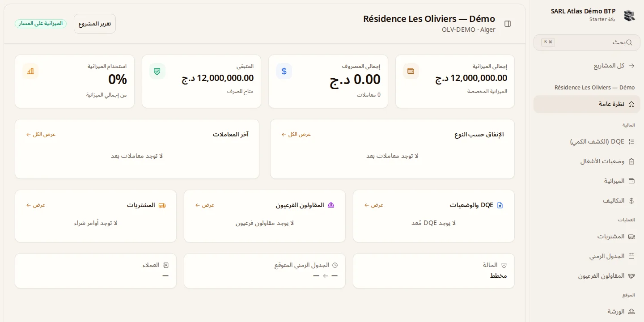
Task: Go back to كل المشاريع
Action: (587, 66)
